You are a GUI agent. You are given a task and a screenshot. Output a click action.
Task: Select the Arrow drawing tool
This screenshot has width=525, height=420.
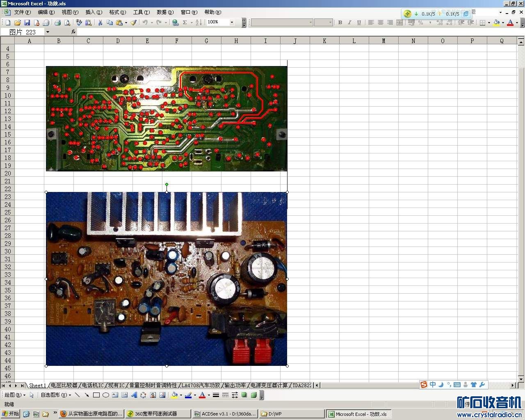pyautogui.click(x=87, y=395)
